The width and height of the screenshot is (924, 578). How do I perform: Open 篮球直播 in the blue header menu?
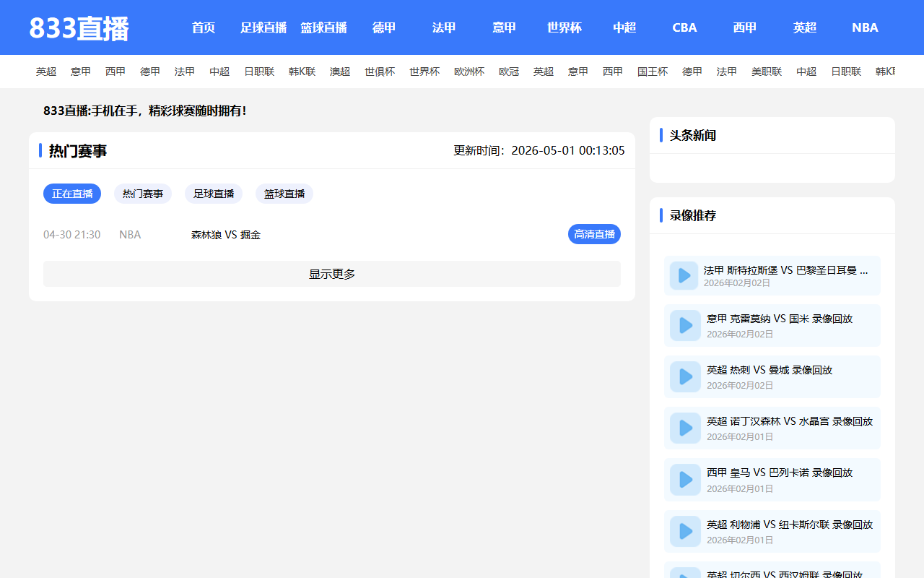[323, 27]
